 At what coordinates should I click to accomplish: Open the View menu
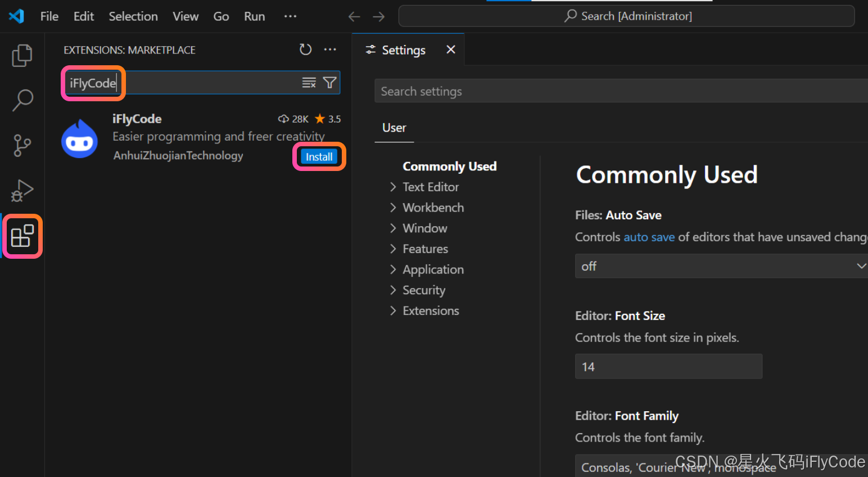tap(186, 16)
